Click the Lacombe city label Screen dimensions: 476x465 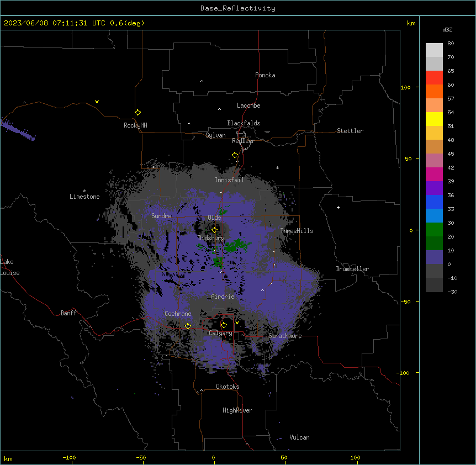point(248,105)
